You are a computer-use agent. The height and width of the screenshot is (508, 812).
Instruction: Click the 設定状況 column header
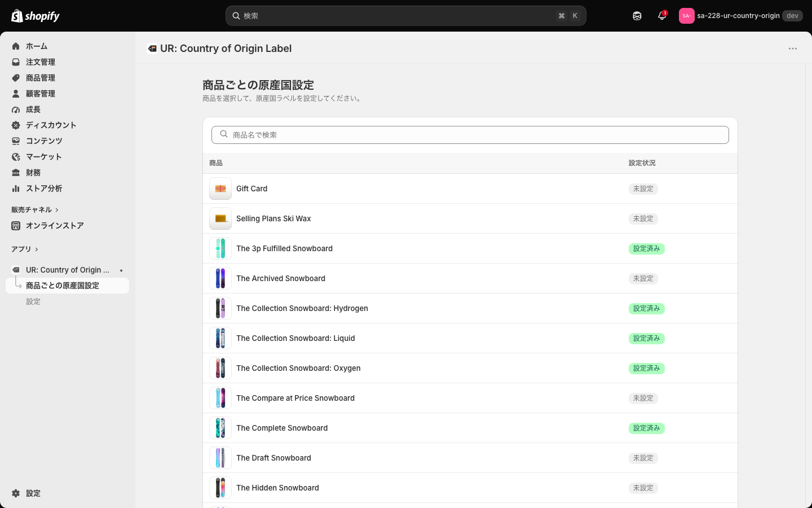642,163
